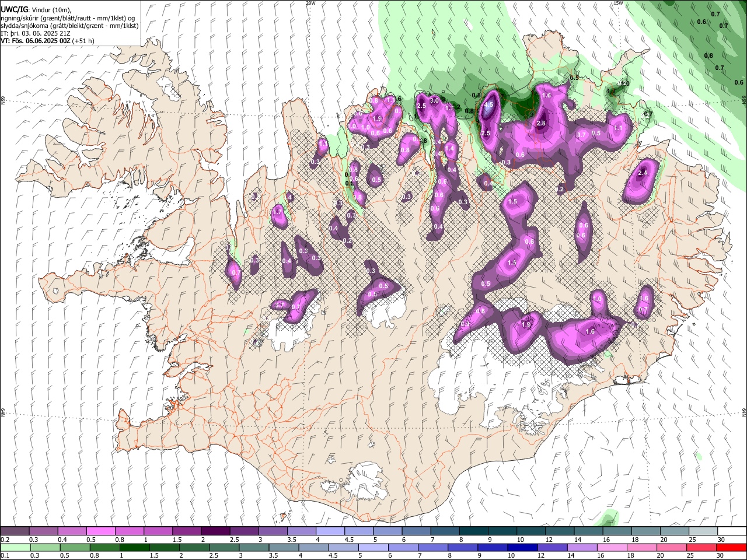The height and width of the screenshot is (560, 747).
Task: Select the darkest purple top-row swatch starting at 2
Action: tap(215, 531)
